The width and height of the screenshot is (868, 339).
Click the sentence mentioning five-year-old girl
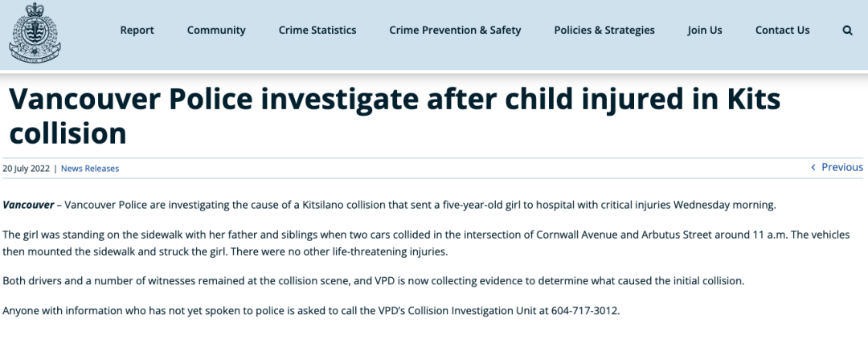tap(389, 205)
